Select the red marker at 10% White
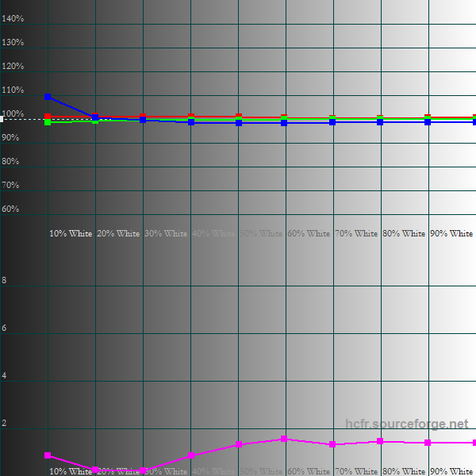 pos(48,117)
